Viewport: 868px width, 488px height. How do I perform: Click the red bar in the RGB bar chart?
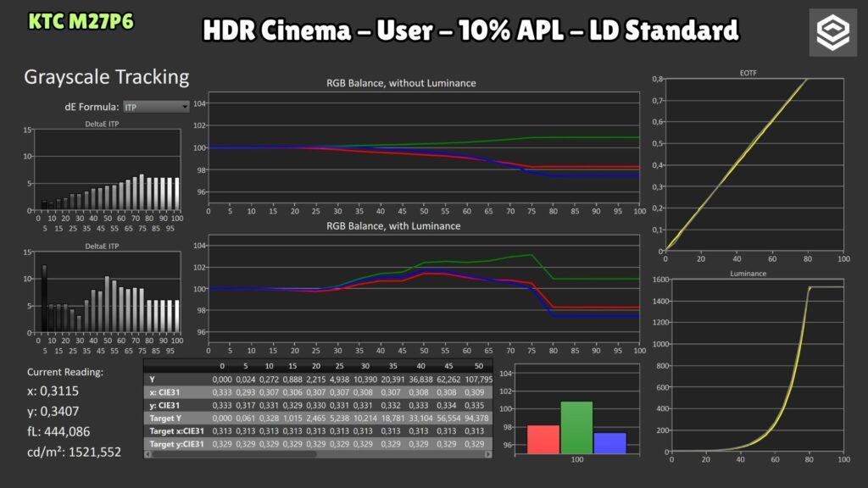tap(543, 440)
